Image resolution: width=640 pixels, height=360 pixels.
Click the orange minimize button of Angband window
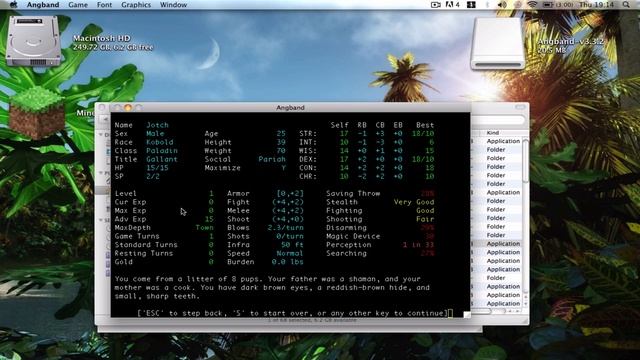coord(128,107)
